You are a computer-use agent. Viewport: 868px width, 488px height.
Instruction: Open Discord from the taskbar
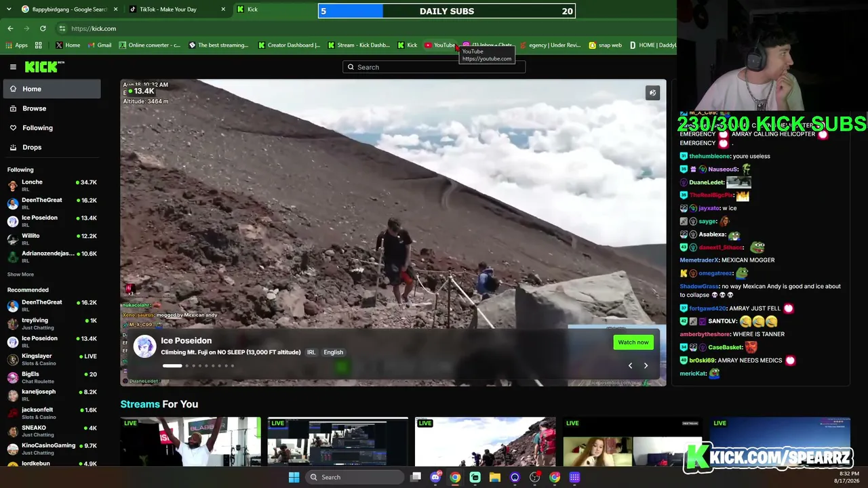click(x=435, y=477)
